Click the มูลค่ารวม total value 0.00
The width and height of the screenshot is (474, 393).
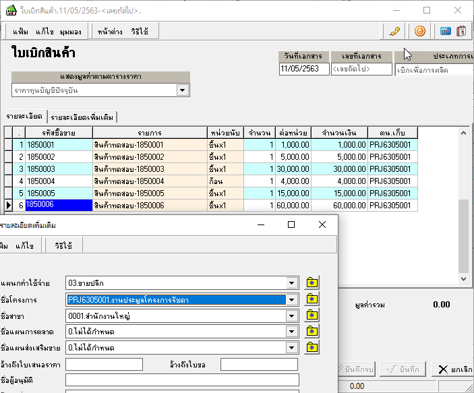click(442, 304)
